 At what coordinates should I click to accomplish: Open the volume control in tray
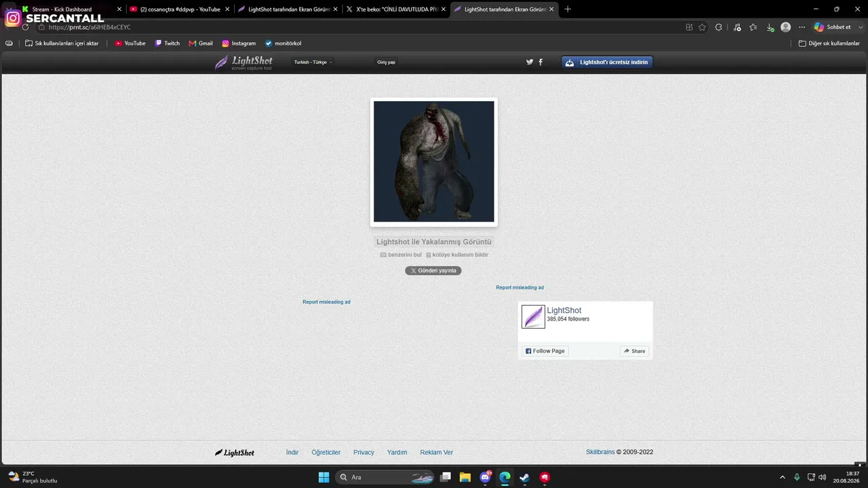point(822,477)
